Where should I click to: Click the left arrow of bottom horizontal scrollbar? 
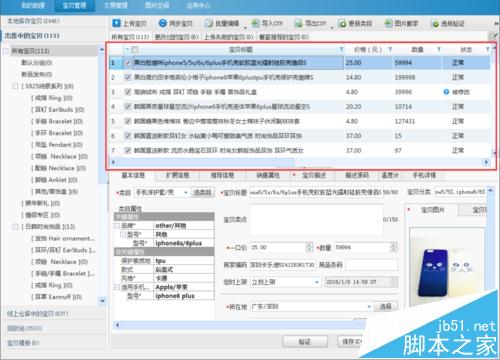tap(117, 325)
